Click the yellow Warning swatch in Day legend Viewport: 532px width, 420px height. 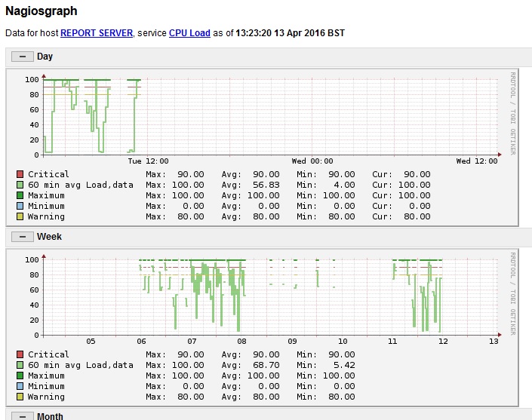coord(20,216)
